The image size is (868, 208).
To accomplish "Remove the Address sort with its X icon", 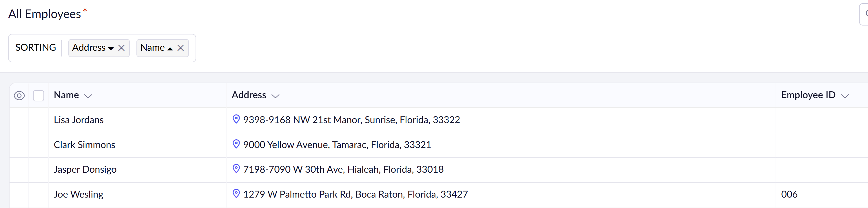I will pyautogui.click(x=121, y=48).
